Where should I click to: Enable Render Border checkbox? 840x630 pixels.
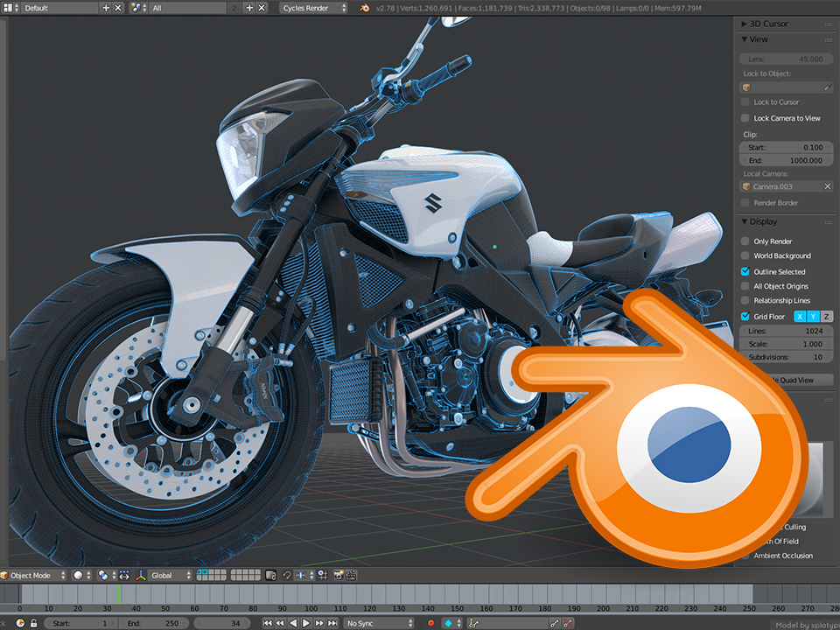point(745,202)
